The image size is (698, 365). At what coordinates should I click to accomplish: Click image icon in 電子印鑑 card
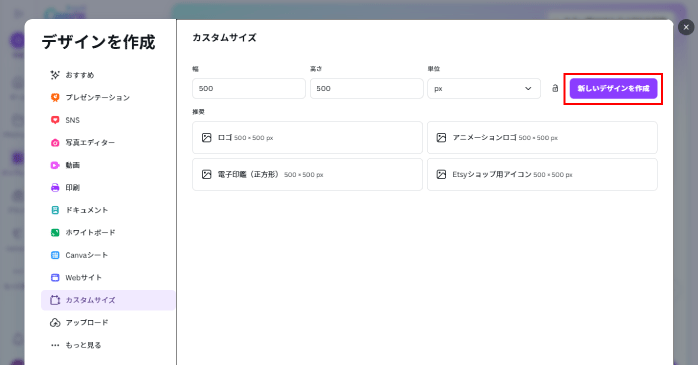coord(207,174)
